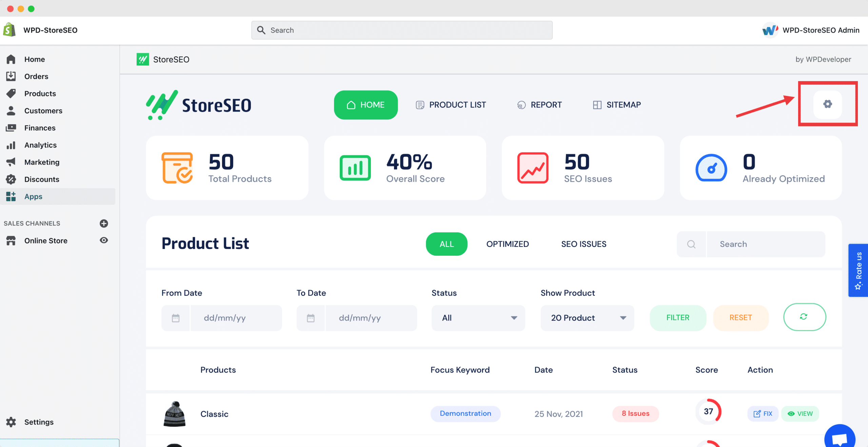View Online Store via eye icon
868x447 pixels.
coord(104,240)
